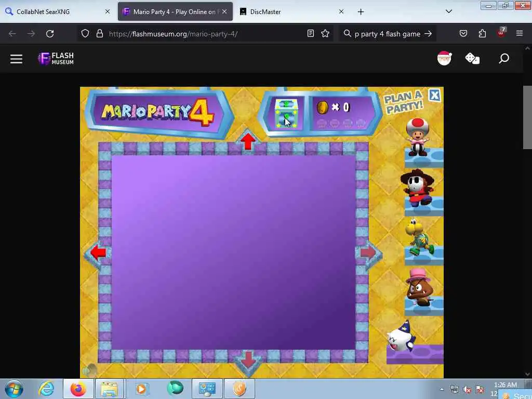The width and height of the screenshot is (532, 399).
Task: Show hidden system tray icons
Action: click(x=442, y=390)
